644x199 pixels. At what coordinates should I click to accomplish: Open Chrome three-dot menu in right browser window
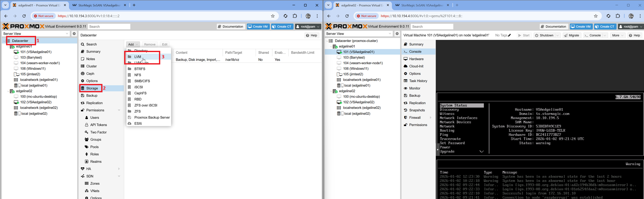(640, 16)
